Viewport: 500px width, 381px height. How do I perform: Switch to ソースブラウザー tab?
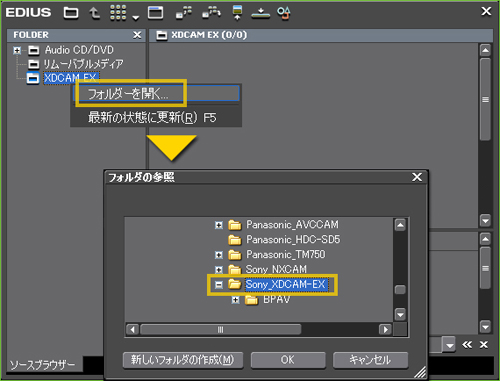(x=42, y=365)
